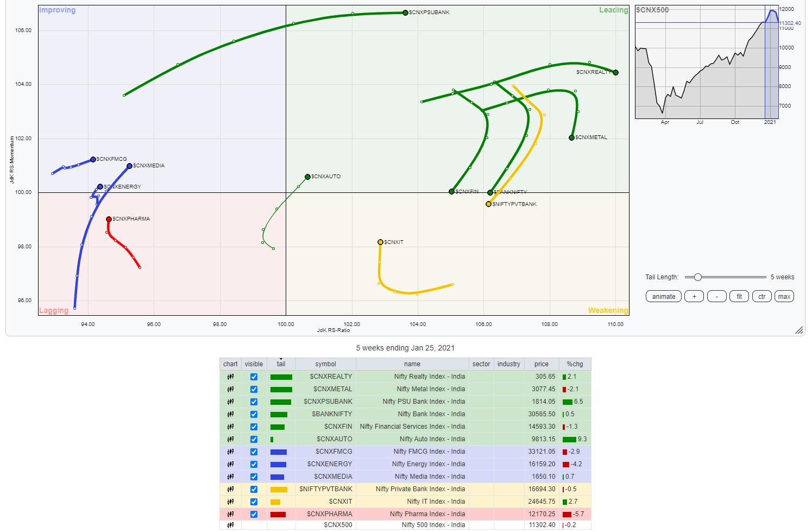Image resolution: width=812 pixels, height=532 pixels.
Task: Adjust the Tail Length slider handle
Action: (698, 277)
